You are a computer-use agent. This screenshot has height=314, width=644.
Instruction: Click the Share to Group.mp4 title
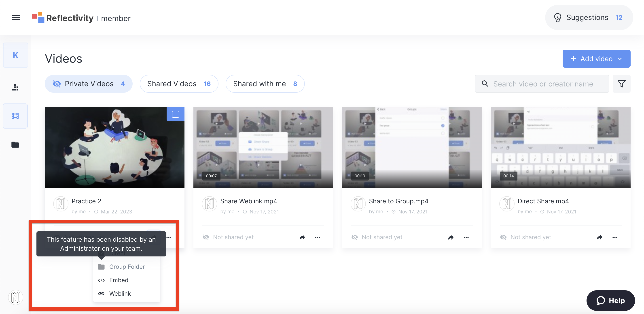point(398,201)
